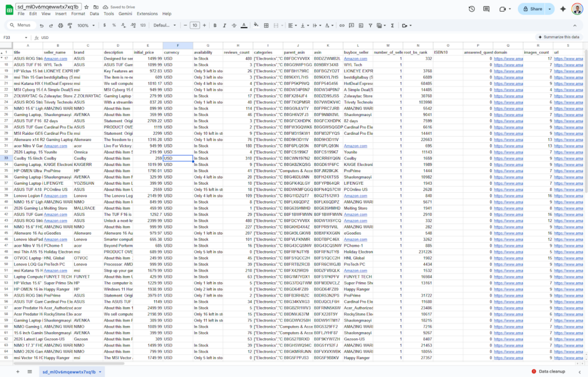Open the functions sigma icon
This screenshot has width=588, height=377.
[392, 25]
